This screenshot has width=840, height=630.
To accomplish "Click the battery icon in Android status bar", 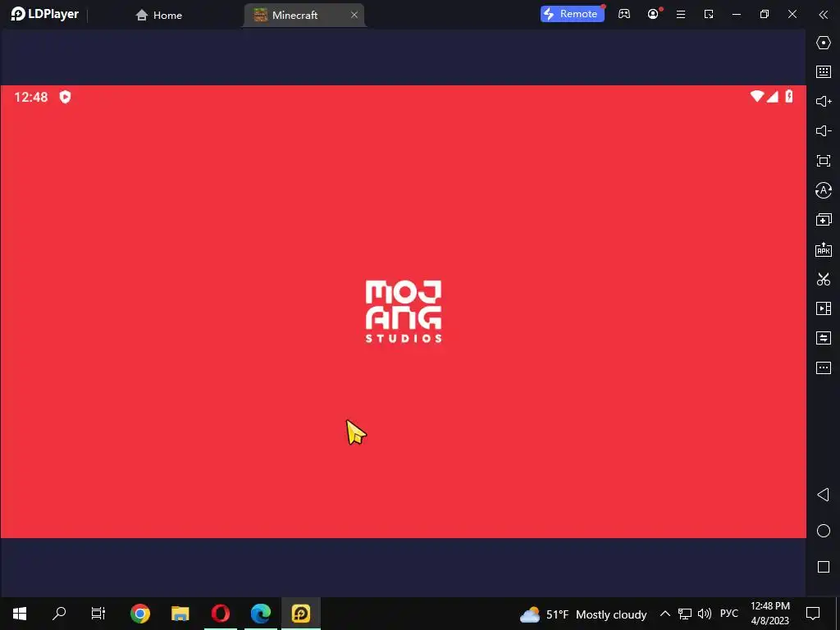I will point(789,97).
